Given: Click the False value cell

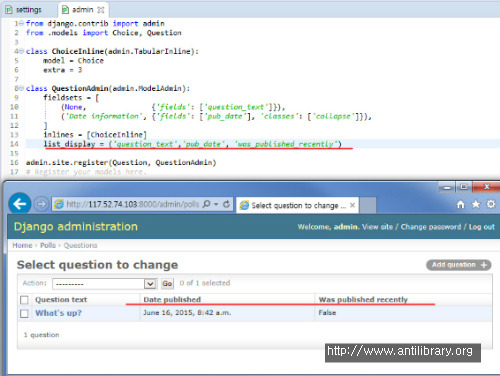Looking at the screenshot, I should pyautogui.click(x=327, y=313).
